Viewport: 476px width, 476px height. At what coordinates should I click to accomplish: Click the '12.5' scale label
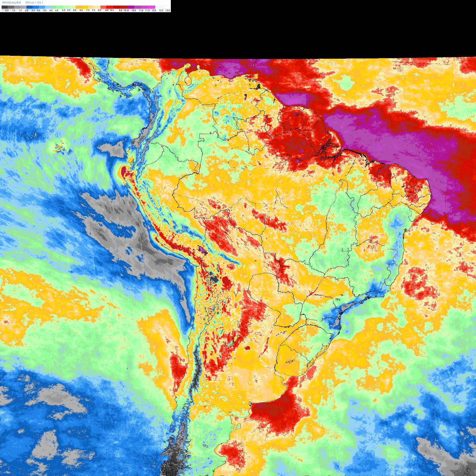161,10
